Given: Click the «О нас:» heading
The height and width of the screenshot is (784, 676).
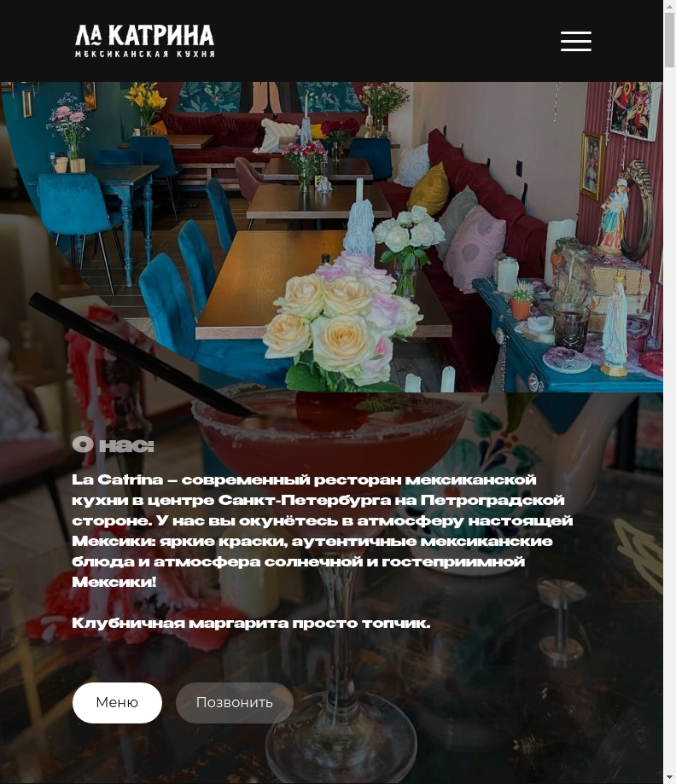Looking at the screenshot, I should pyautogui.click(x=113, y=444).
